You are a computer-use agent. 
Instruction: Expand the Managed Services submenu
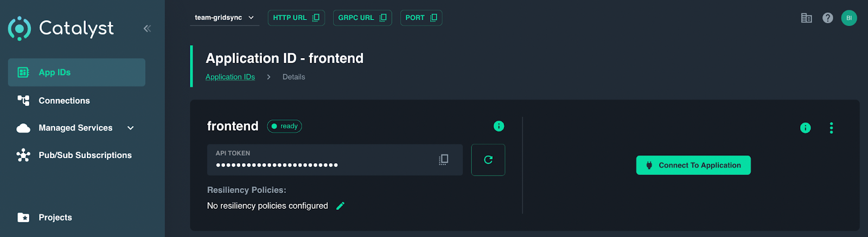coord(130,128)
